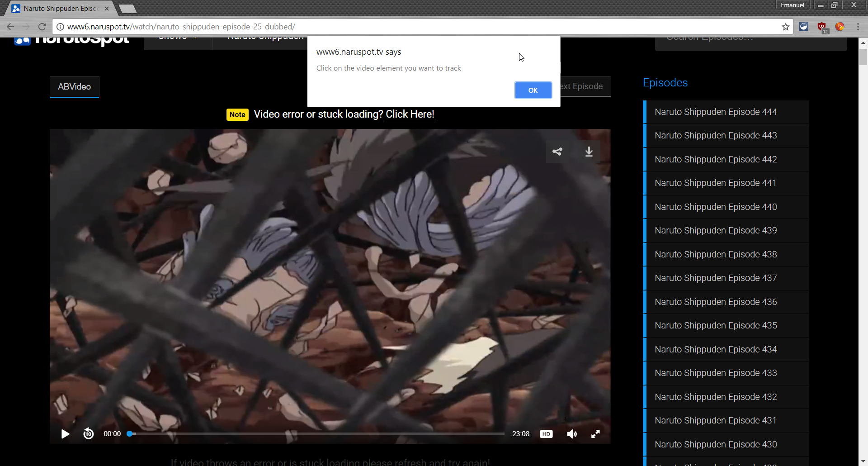868x466 pixels.
Task: Play the video
Action: point(65,434)
